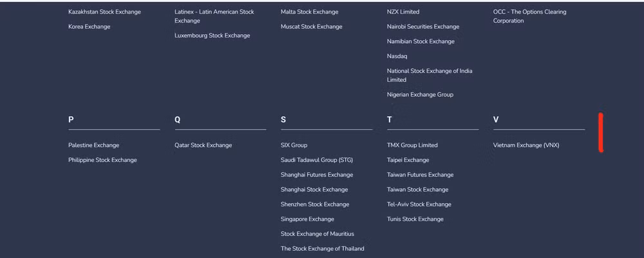Open the Taiwan Futures Exchange link
The height and width of the screenshot is (258, 644).
(420, 175)
